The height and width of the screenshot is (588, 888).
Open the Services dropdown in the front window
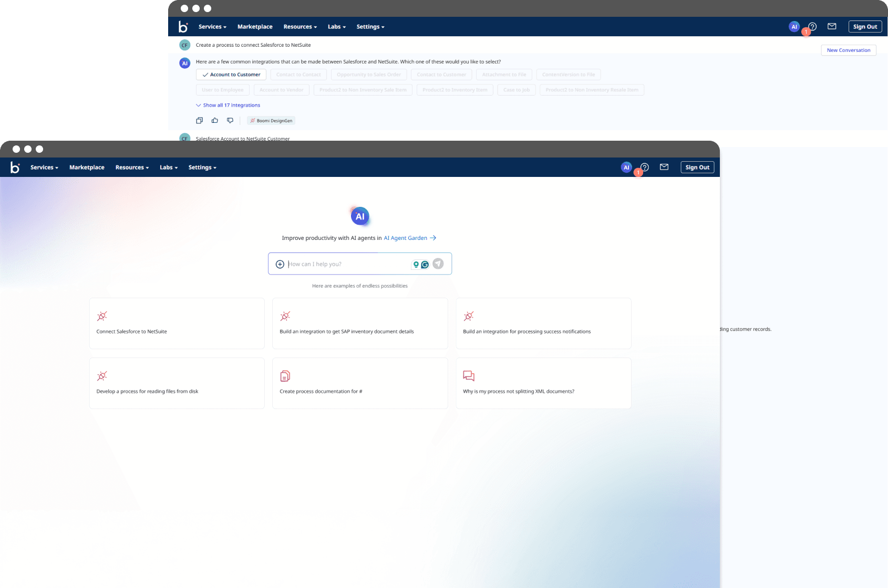44,167
